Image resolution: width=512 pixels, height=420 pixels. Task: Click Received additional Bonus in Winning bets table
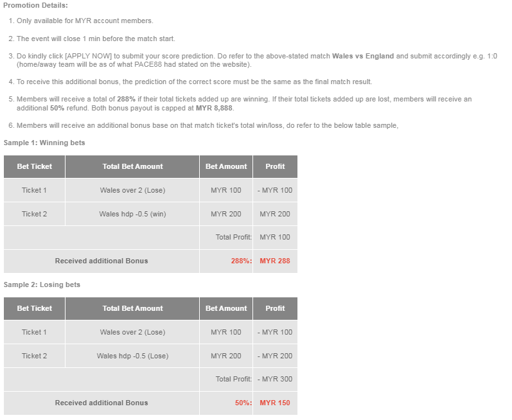point(102,261)
